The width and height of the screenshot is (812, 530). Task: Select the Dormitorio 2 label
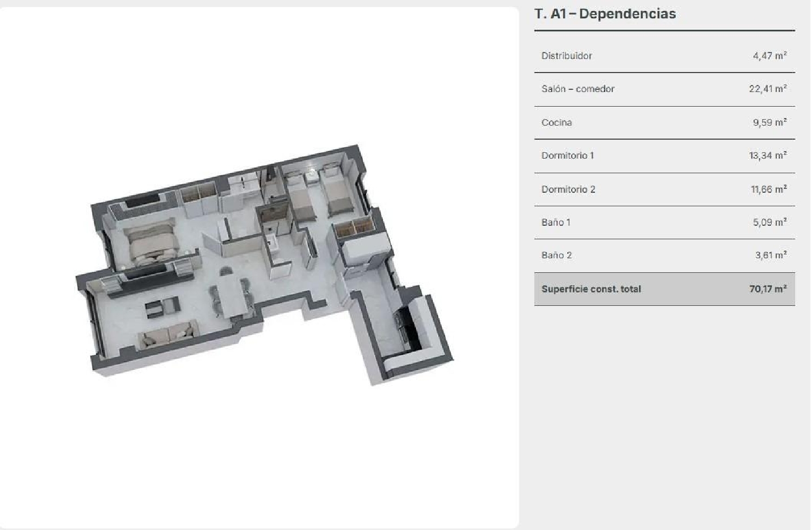[x=568, y=189]
